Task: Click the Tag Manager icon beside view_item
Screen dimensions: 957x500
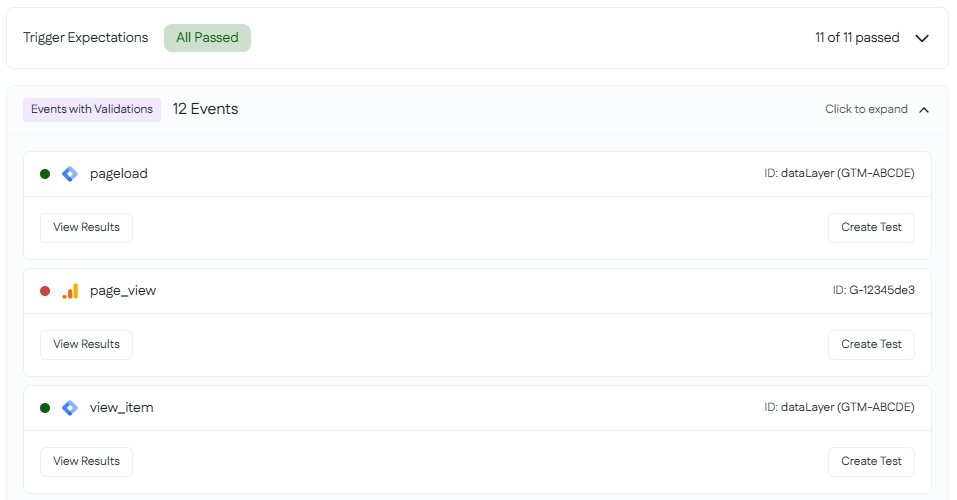Action: 70,408
